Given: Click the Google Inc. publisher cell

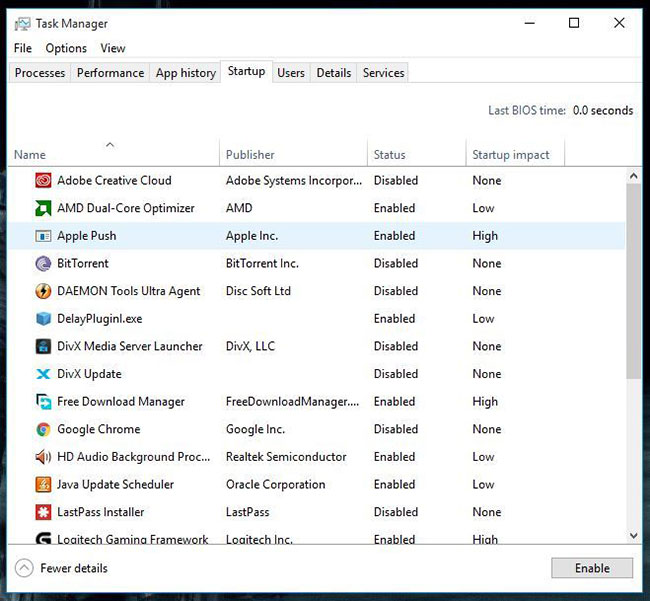Looking at the screenshot, I should 255,429.
